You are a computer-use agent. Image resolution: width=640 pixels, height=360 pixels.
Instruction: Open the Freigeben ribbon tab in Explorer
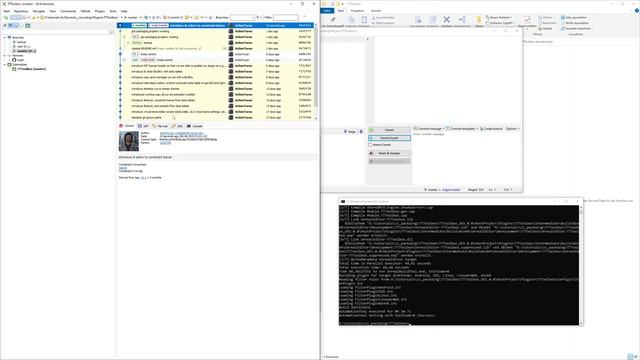click(357, 11)
